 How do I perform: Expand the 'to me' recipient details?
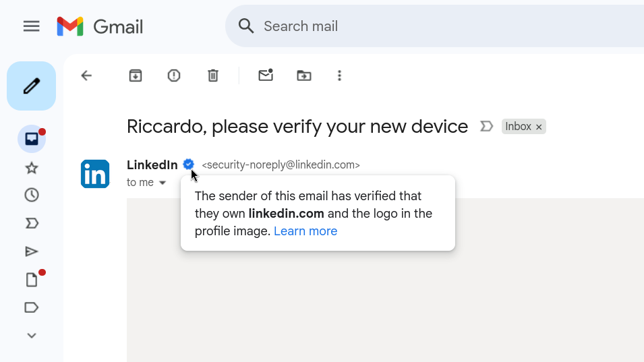[163, 183]
